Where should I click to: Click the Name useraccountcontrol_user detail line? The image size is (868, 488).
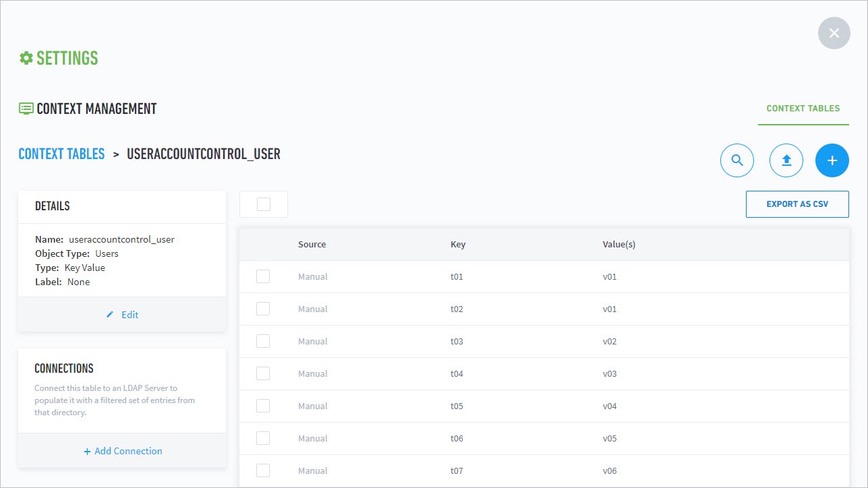(105, 239)
